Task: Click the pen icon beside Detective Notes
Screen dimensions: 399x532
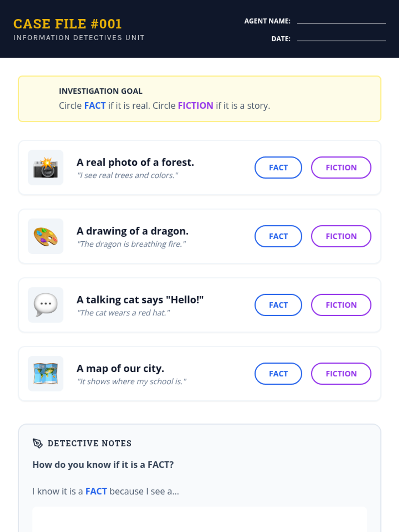Action: pyautogui.click(x=38, y=443)
